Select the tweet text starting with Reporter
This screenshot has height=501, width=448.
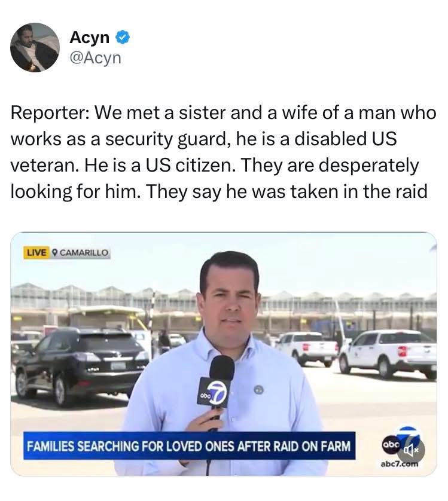coord(224,152)
